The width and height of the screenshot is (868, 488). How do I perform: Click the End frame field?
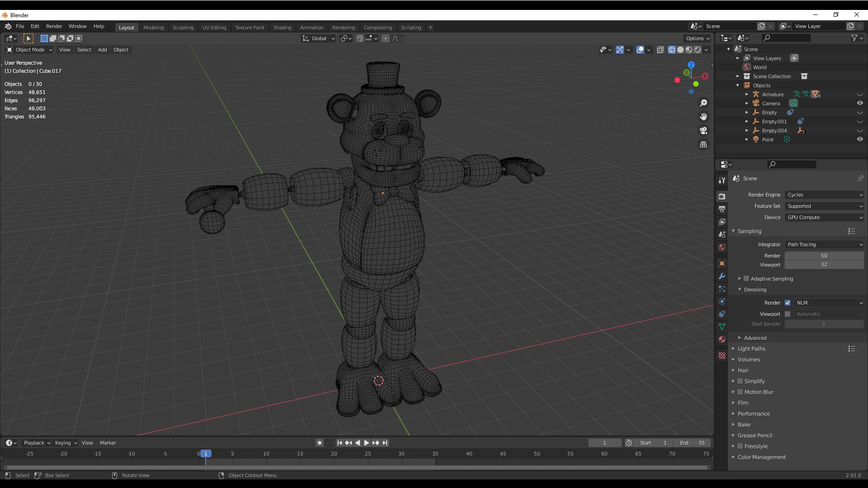[x=692, y=443]
